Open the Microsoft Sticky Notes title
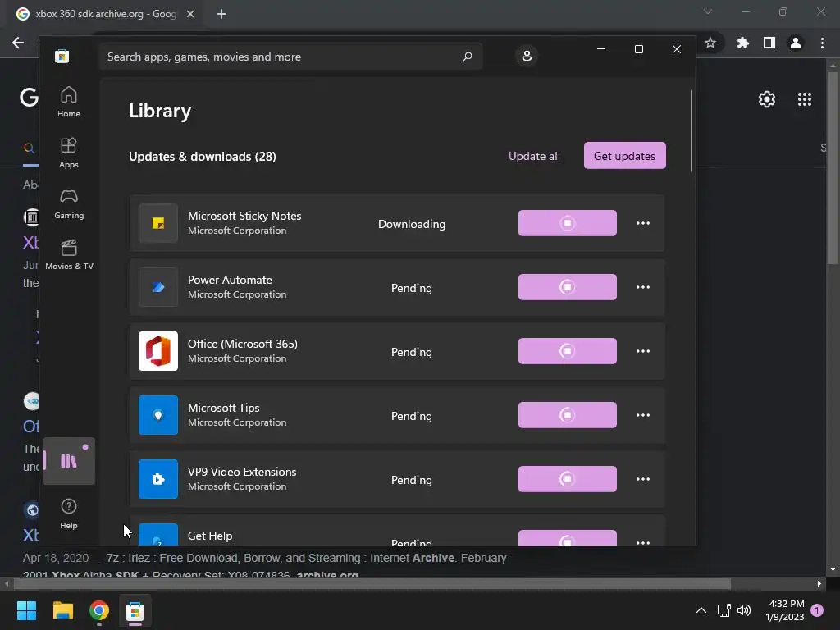 point(244,216)
